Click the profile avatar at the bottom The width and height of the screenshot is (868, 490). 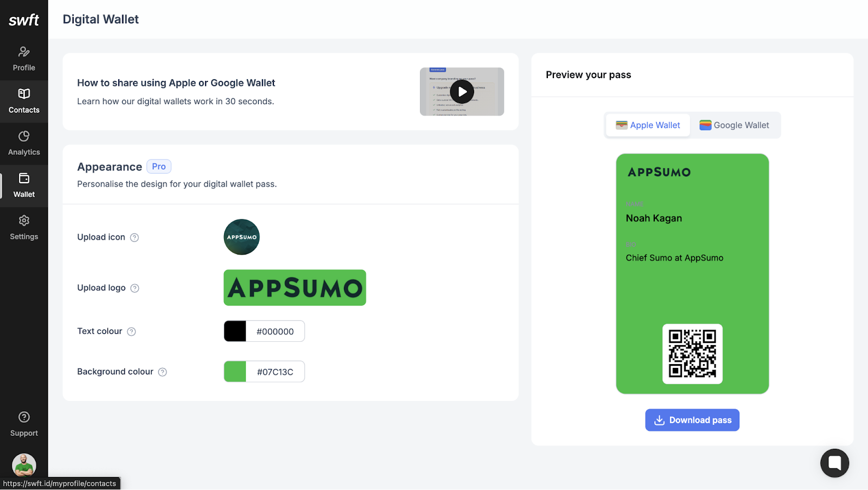(x=24, y=465)
